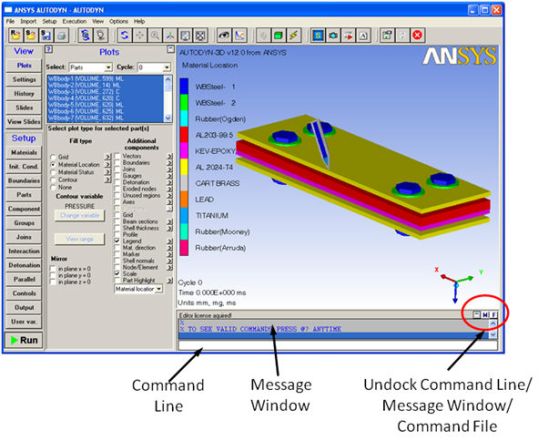Toggle the Scale checkbox

(118, 274)
